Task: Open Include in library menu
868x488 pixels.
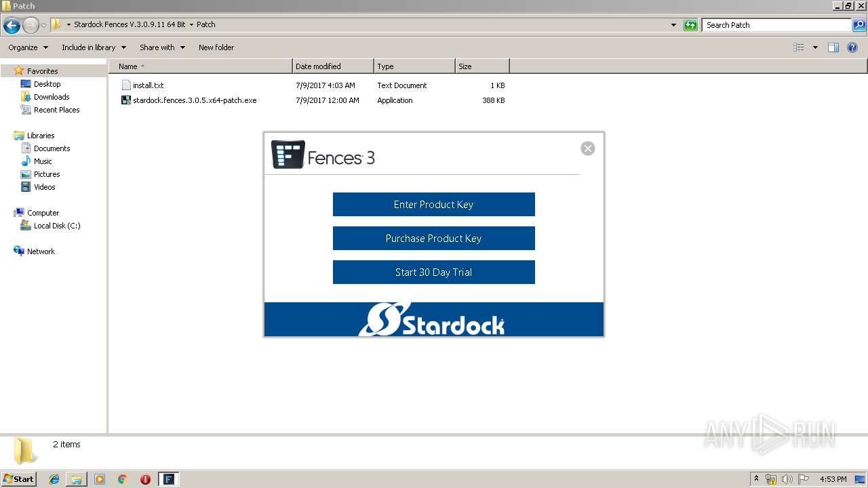Action: [x=94, y=47]
